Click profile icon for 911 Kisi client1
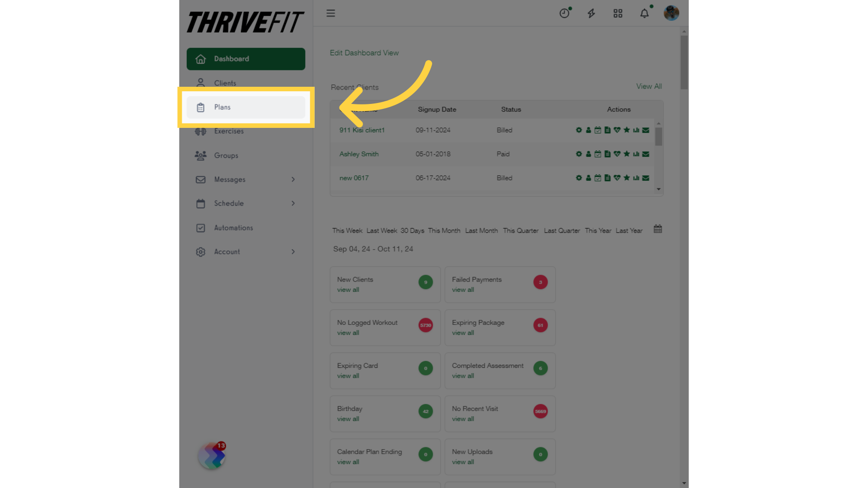 (x=588, y=130)
